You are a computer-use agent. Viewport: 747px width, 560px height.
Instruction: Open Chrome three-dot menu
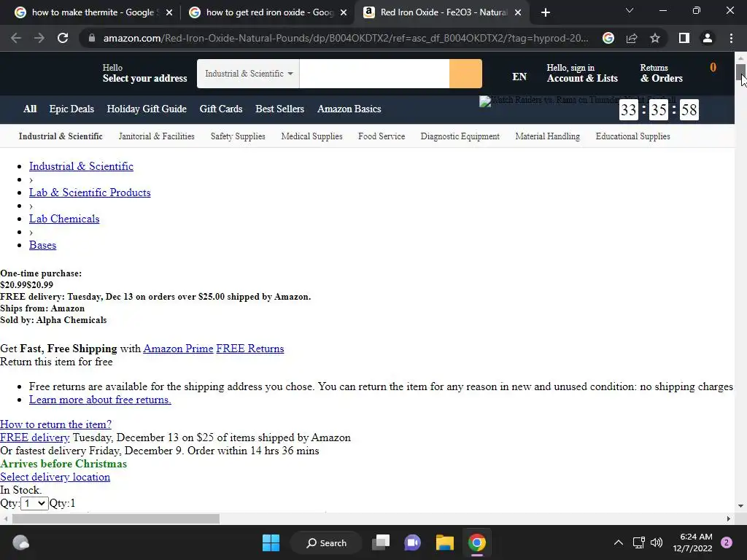tap(731, 38)
